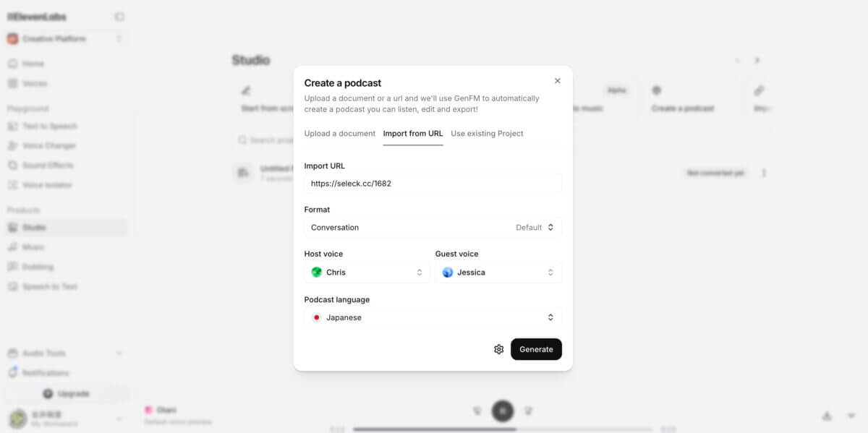868x433 pixels.
Task: Click the Import URL text field
Action: (x=433, y=184)
